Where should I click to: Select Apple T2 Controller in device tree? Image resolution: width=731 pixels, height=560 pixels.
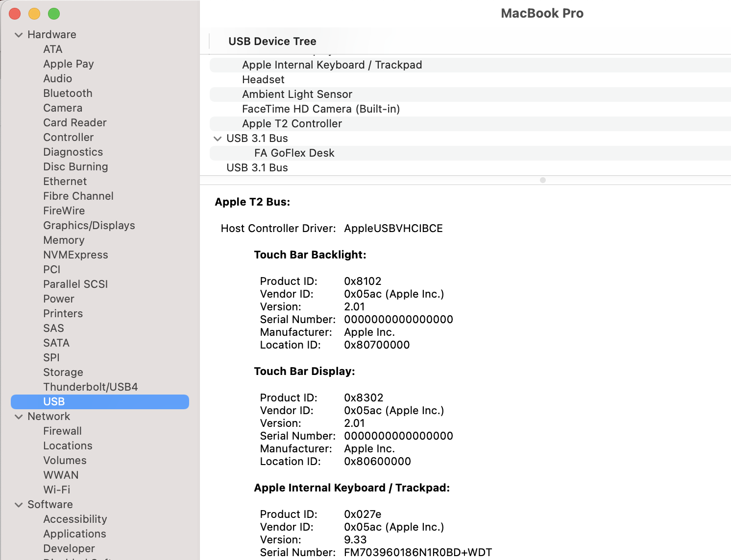[x=292, y=123]
